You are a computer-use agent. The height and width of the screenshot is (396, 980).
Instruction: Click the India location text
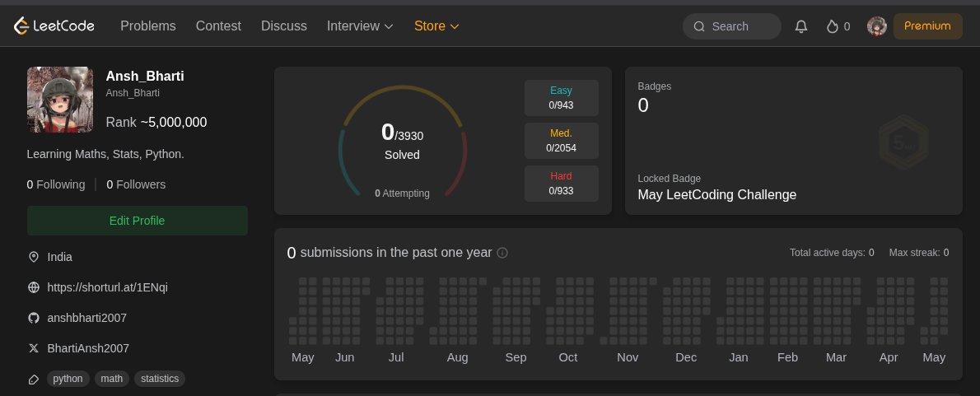click(60, 258)
